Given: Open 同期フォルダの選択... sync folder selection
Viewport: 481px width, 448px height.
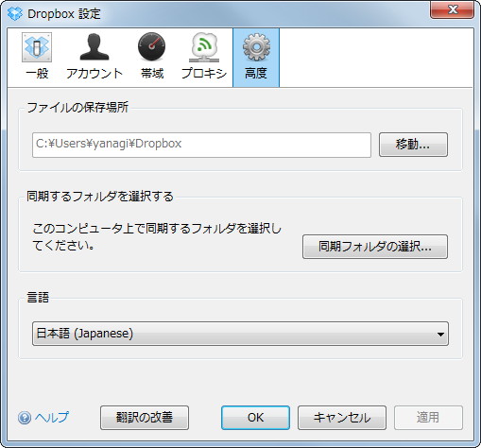Looking at the screenshot, I should tap(375, 247).
